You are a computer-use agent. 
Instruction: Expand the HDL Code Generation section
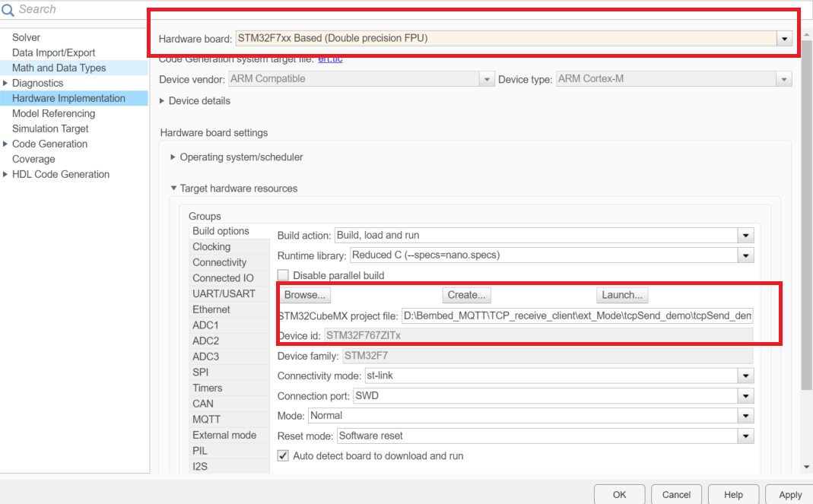click(x=7, y=174)
